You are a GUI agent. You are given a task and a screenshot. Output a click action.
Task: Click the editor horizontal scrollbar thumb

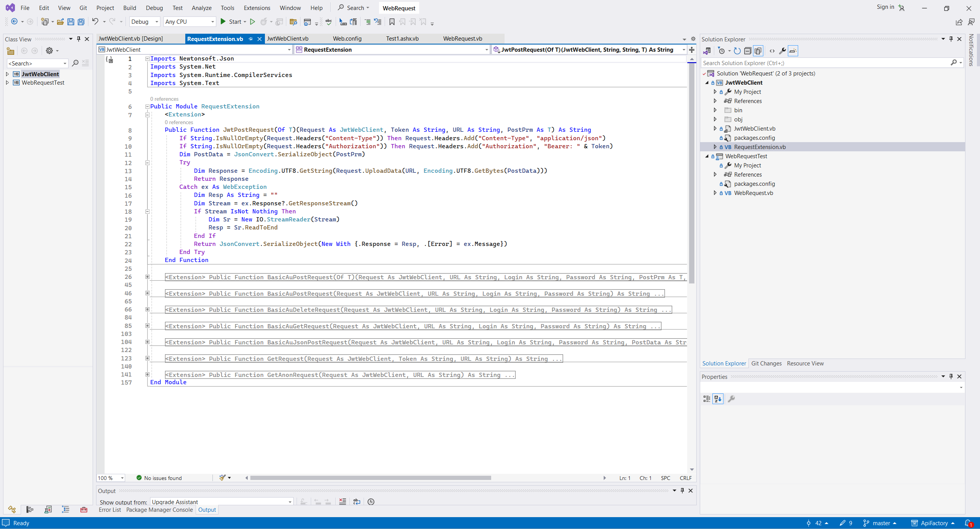(x=370, y=478)
